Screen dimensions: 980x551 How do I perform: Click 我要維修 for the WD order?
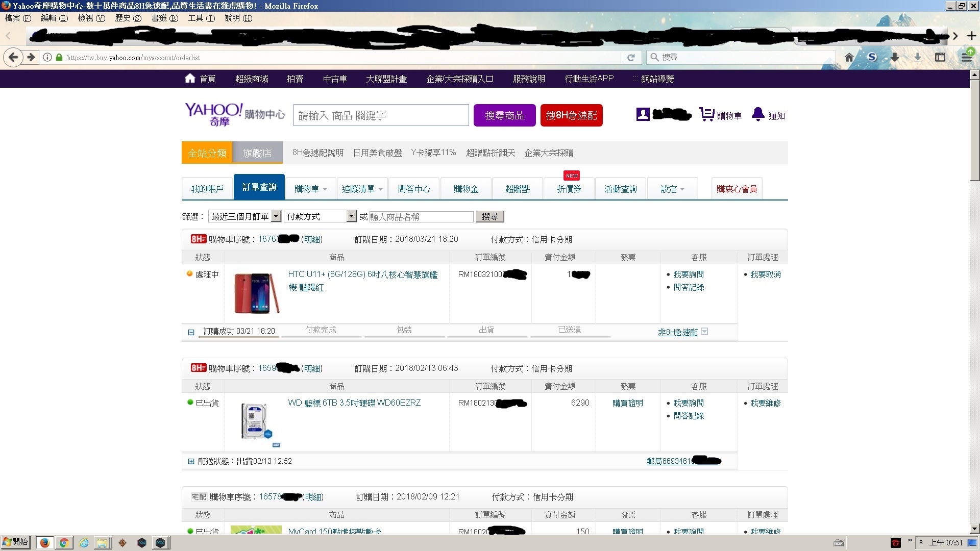766,403
